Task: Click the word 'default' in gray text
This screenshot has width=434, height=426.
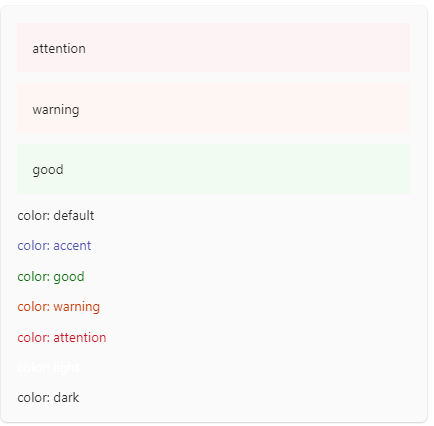Action: (74, 216)
